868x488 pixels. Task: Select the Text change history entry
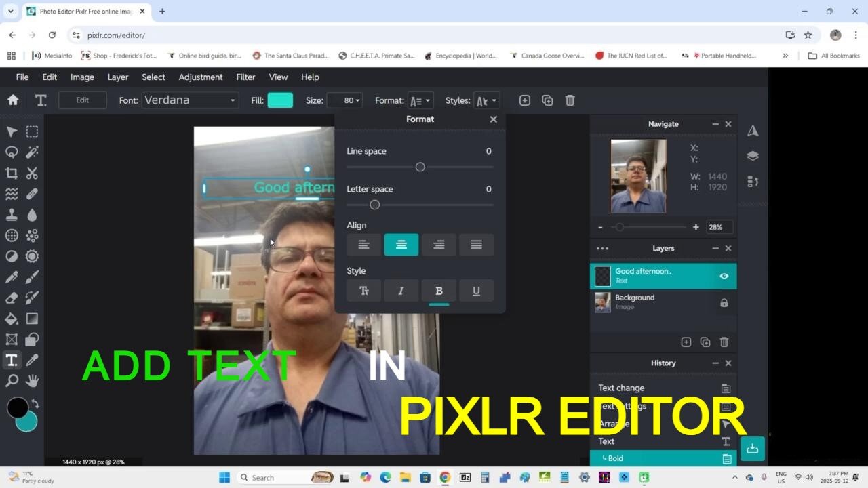coord(663,388)
